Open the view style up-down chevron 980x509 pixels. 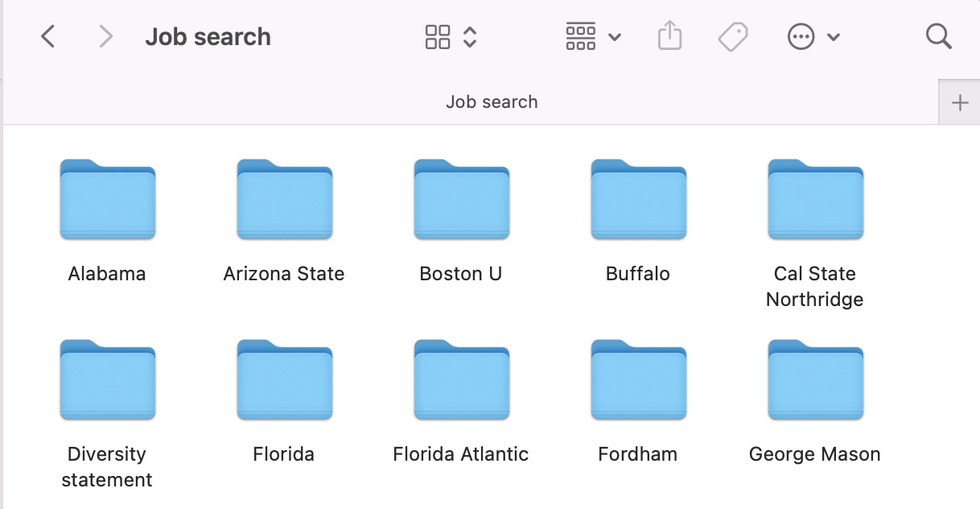[470, 36]
